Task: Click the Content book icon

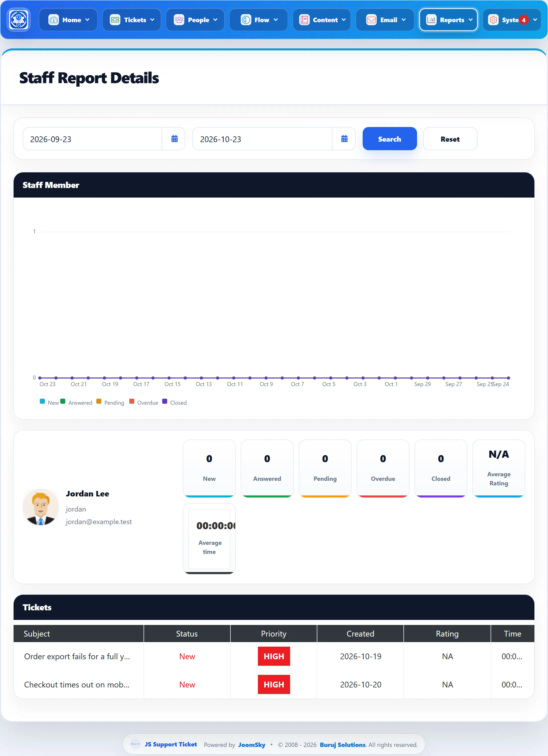Action: pos(304,20)
